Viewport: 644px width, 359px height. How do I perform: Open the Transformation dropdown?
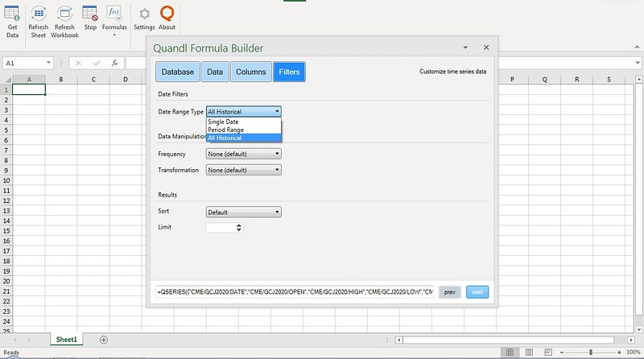[244, 170]
